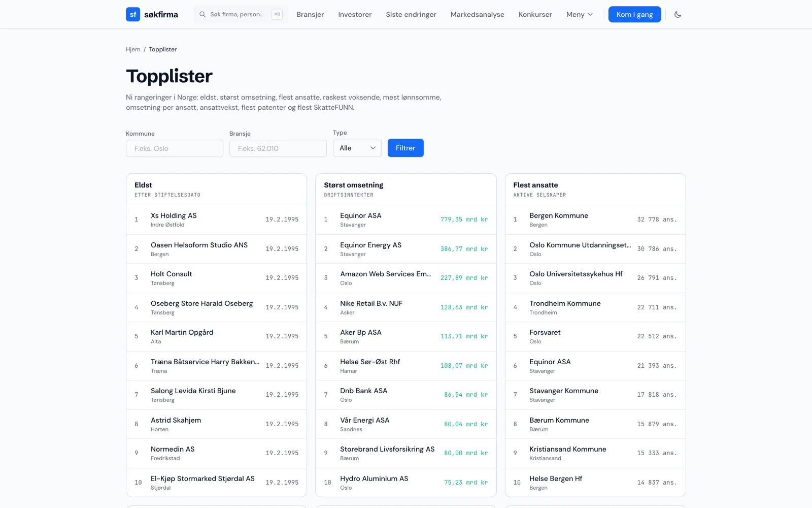Open Stavanger Kommune entry

[595, 395]
